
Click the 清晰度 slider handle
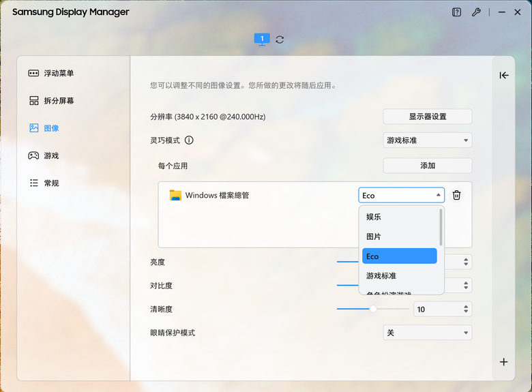[373, 309]
